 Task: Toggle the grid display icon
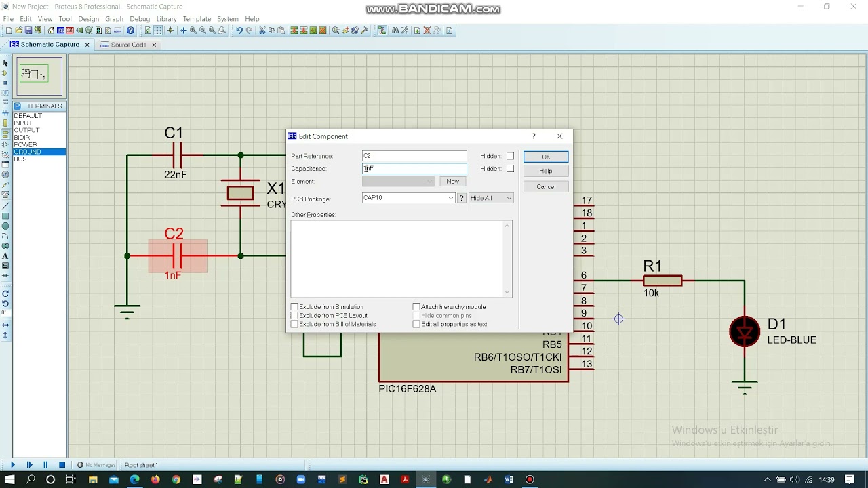coord(158,30)
